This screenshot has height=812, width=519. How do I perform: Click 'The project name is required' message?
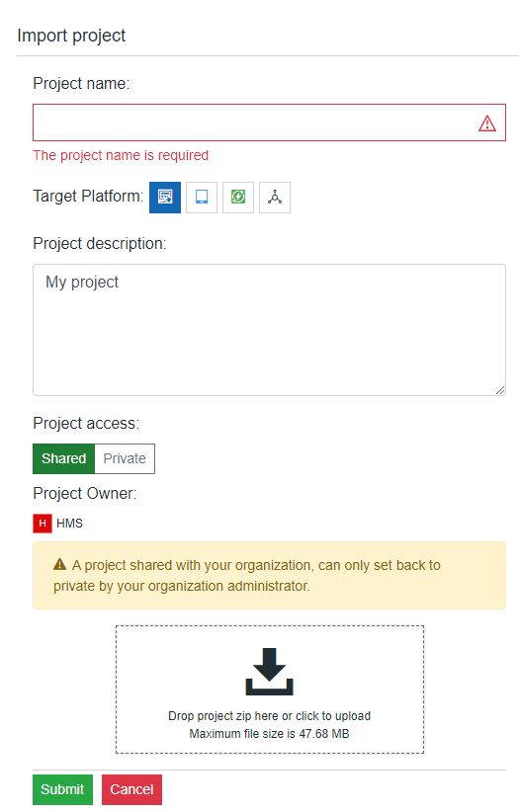pos(121,155)
